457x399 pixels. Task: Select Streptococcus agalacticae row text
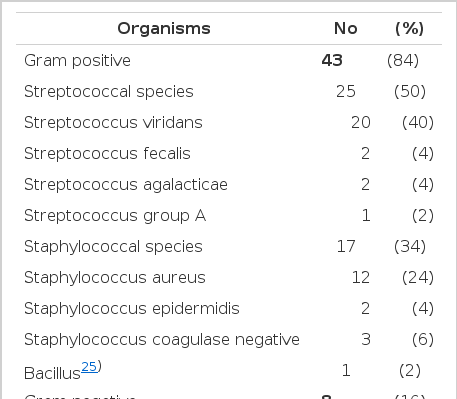pyautogui.click(x=126, y=185)
